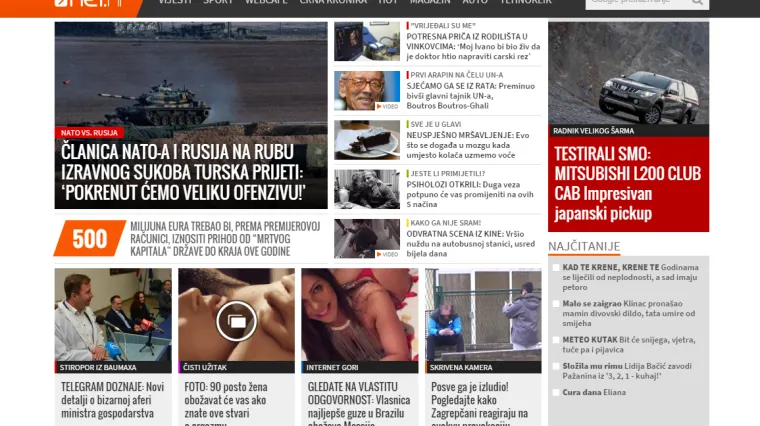Click the 'ČISTI UŽITAK' label

[205, 367]
